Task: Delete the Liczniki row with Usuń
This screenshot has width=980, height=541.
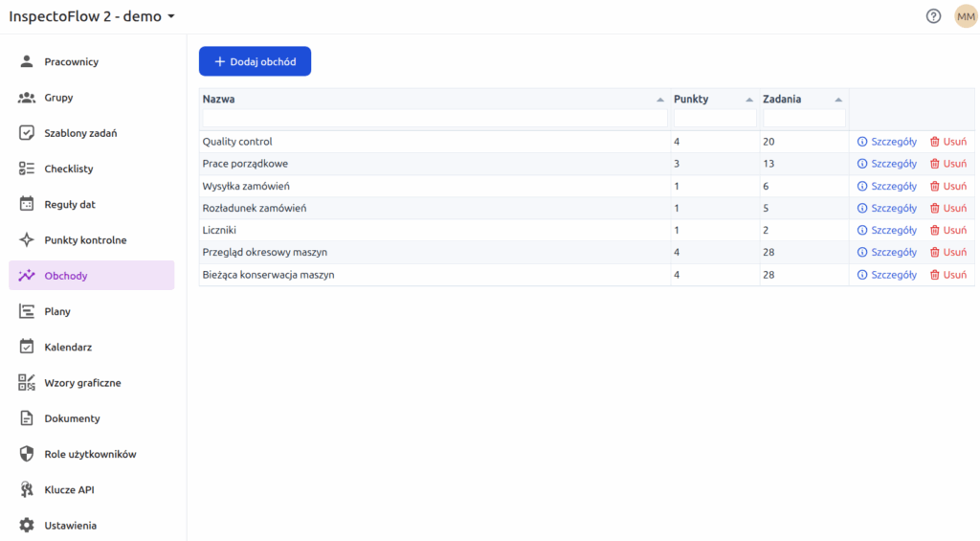Action: click(x=947, y=231)
